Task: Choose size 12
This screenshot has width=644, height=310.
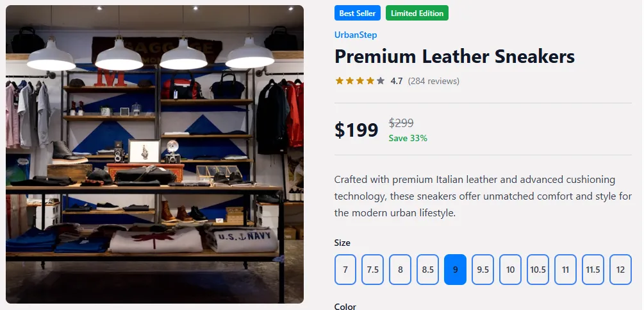Action: pyautogui.click(x=620, y=270)
